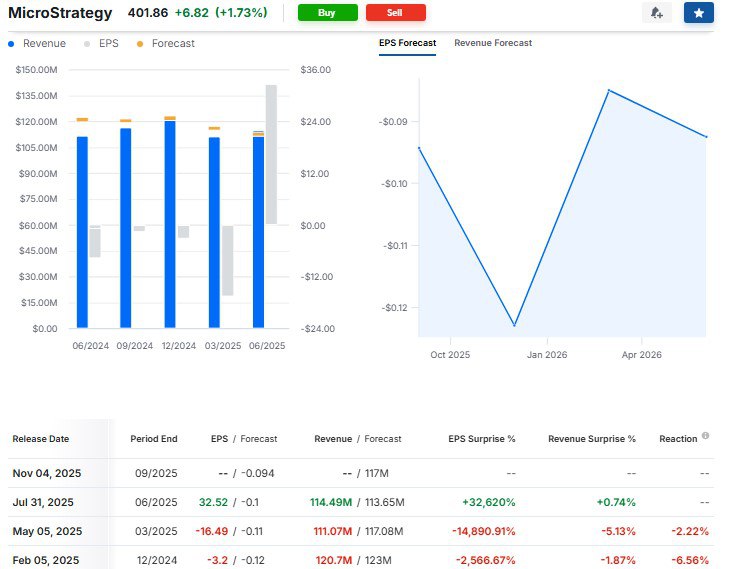Toggle the Forecast legend series

tap(165, 44)
